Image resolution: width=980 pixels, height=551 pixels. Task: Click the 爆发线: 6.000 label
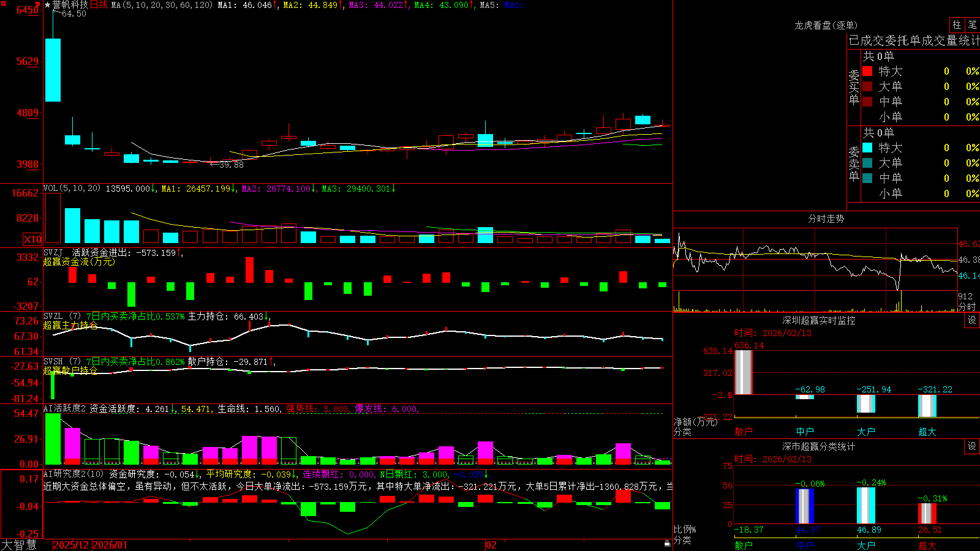pyautogui.click(x=386, y=409)
